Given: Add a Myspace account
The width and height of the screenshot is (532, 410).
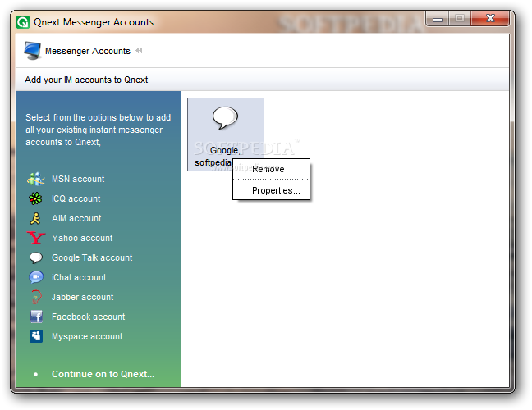Looking at the screenshot, I should coord(87,336).
